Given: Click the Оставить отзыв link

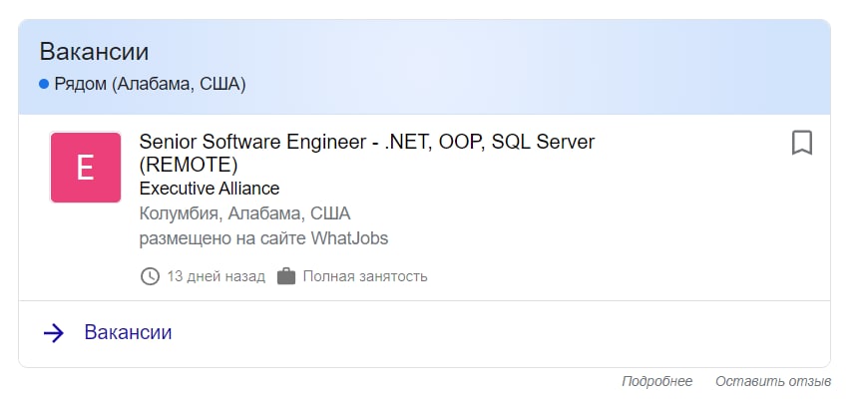Looking at the screenshot, I should tap(773, 381).
